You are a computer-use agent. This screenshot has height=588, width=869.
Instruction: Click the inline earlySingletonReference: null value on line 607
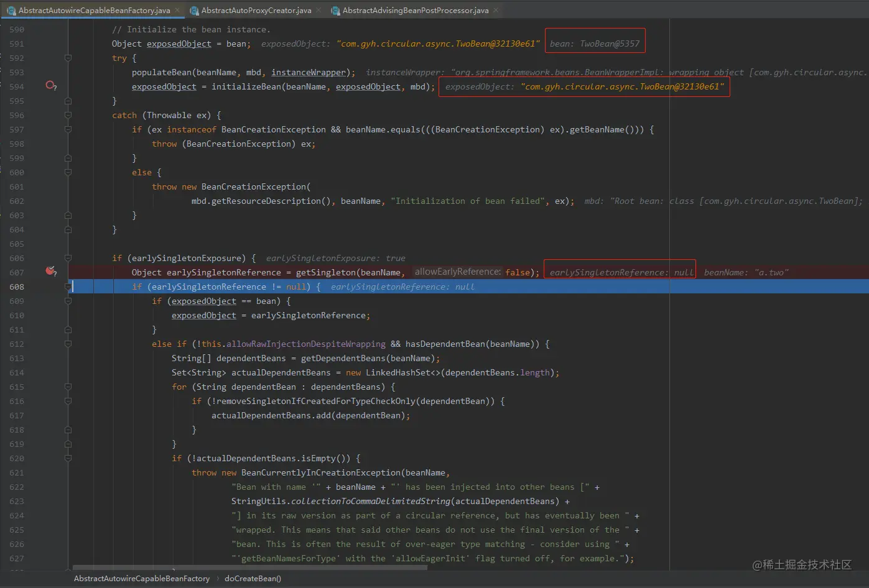point(621,272)
